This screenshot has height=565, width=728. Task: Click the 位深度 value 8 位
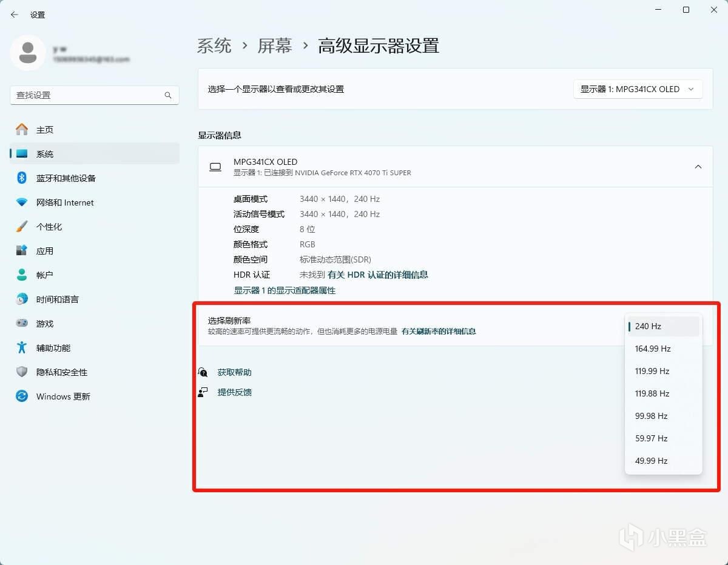[x=308, y=229]
